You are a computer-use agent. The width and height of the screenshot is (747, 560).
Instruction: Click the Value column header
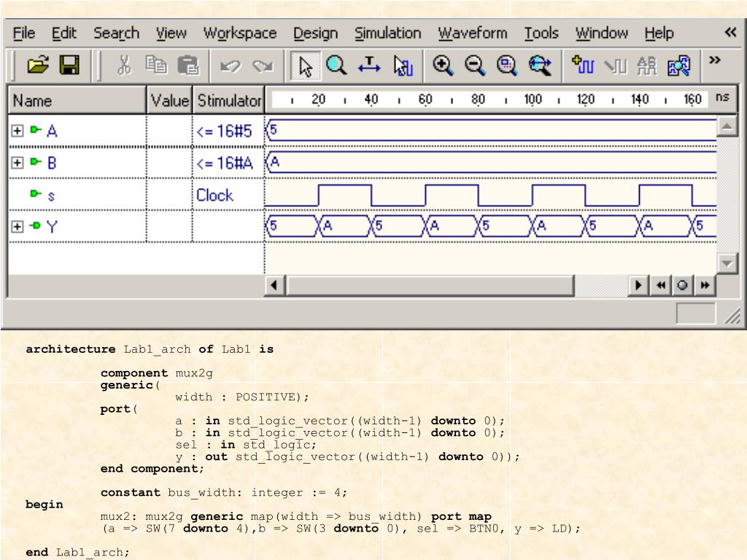169,101
